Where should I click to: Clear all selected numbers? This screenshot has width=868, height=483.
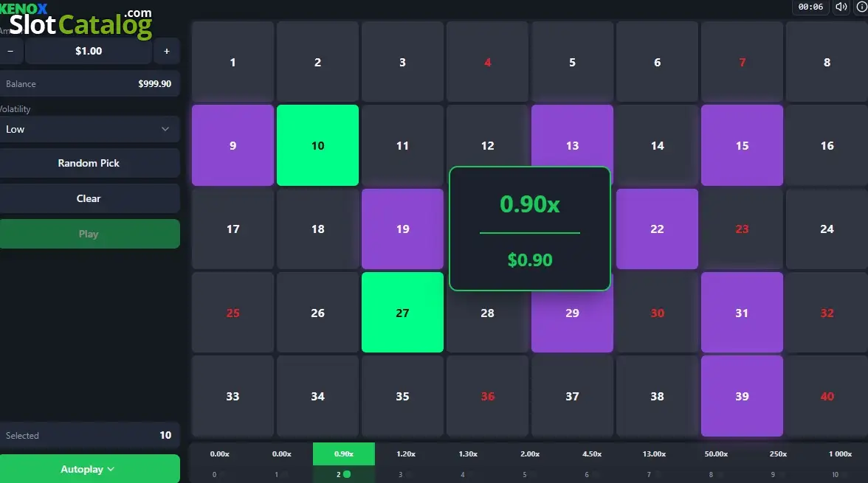[90, 198]
